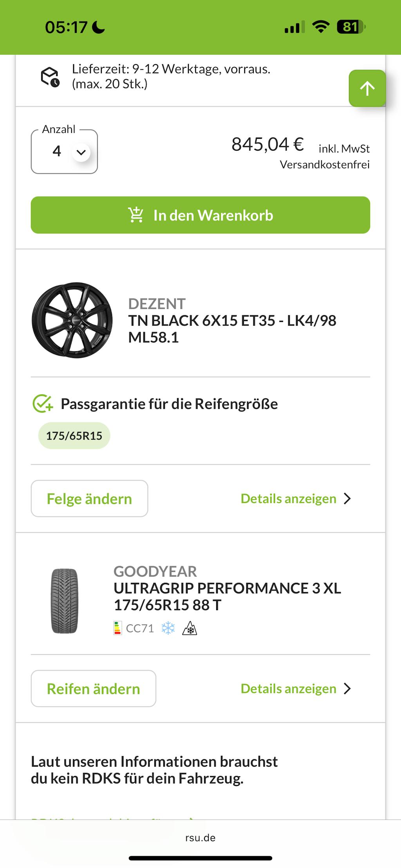Open the Anzahl quantity dropdown
Image resolution: width=401 pixels, height=868 pixels.
click(x=65, y=152)
